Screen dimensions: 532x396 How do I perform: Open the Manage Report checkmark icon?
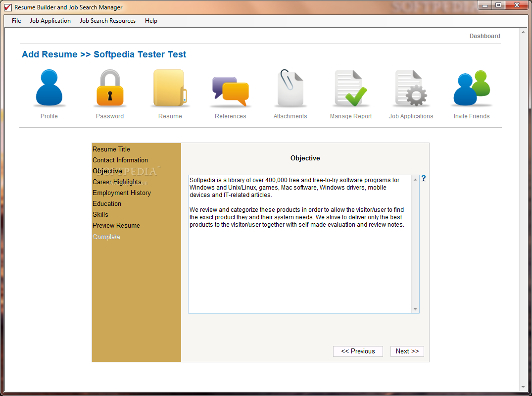click(x=351, y=88)
